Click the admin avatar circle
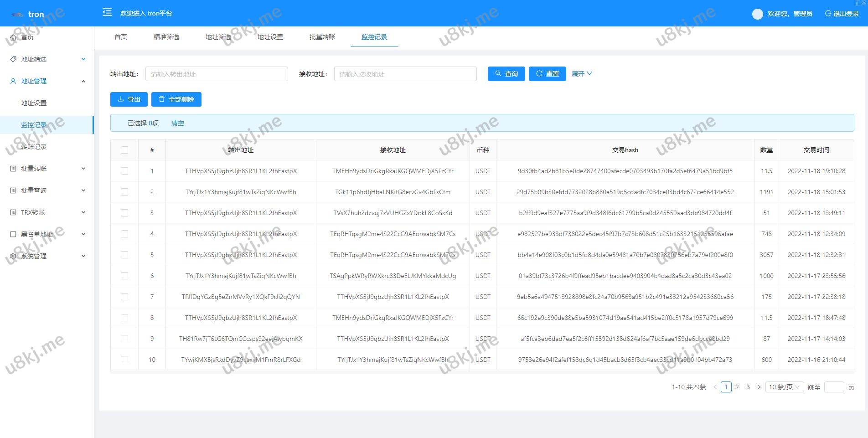868x438 pixels. (x=757, y=14)
